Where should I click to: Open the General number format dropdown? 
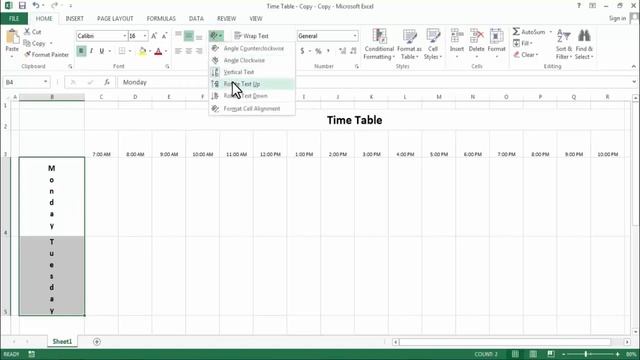point(355,36)
